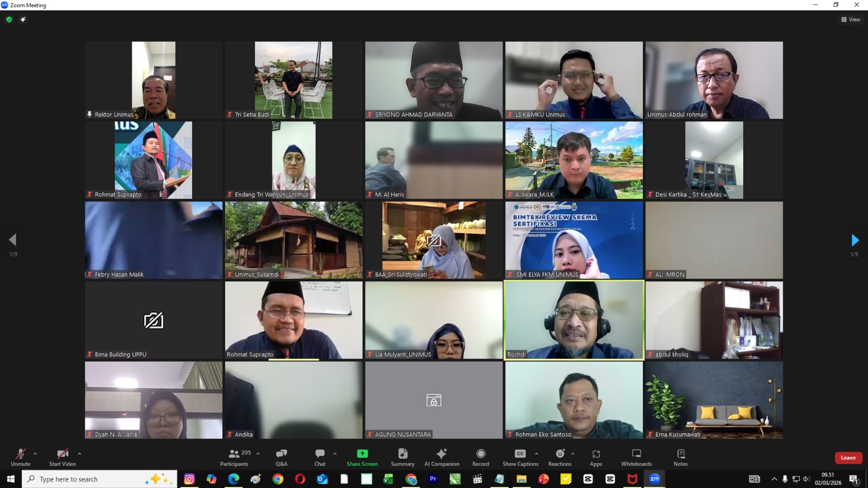This screenshot has width=868, height=488.
Task: Leave the meeting
Action: point(848,458)
